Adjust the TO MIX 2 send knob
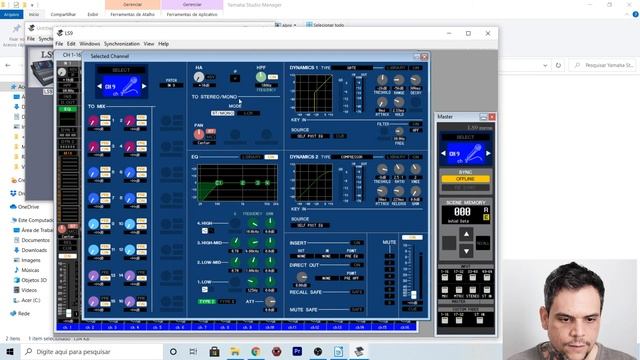Image resolution: width=640 pixels, height=360 pixels. (x=130, y=121)
